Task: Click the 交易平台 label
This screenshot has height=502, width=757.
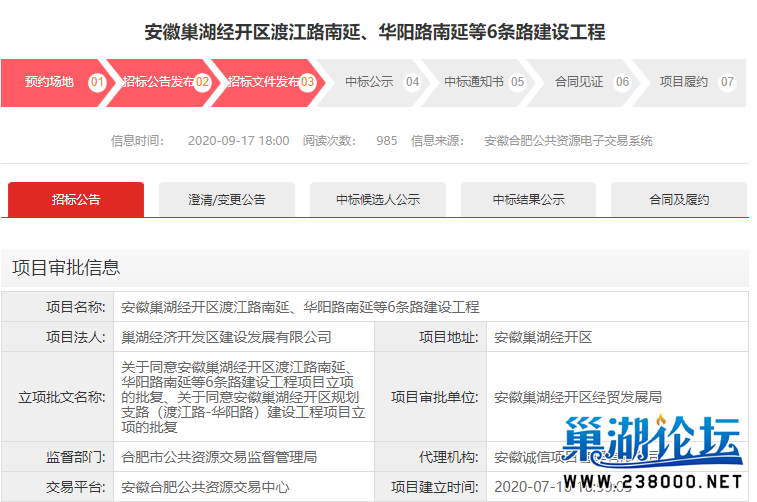Action: tap(76, 487)
